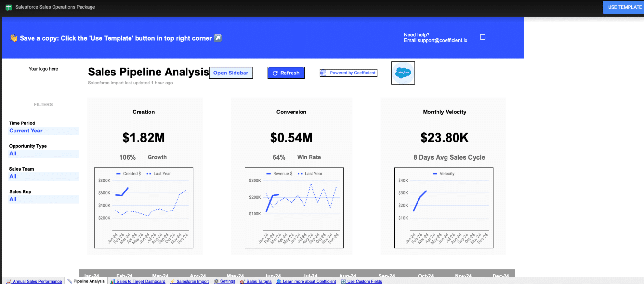Tick the checkbox in the blue banner

click(x=482, y=37)
